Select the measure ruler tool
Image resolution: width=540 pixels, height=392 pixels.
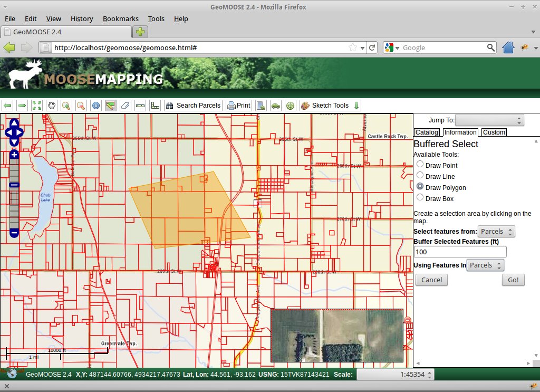pyautogui.click(x=140, y=106)
